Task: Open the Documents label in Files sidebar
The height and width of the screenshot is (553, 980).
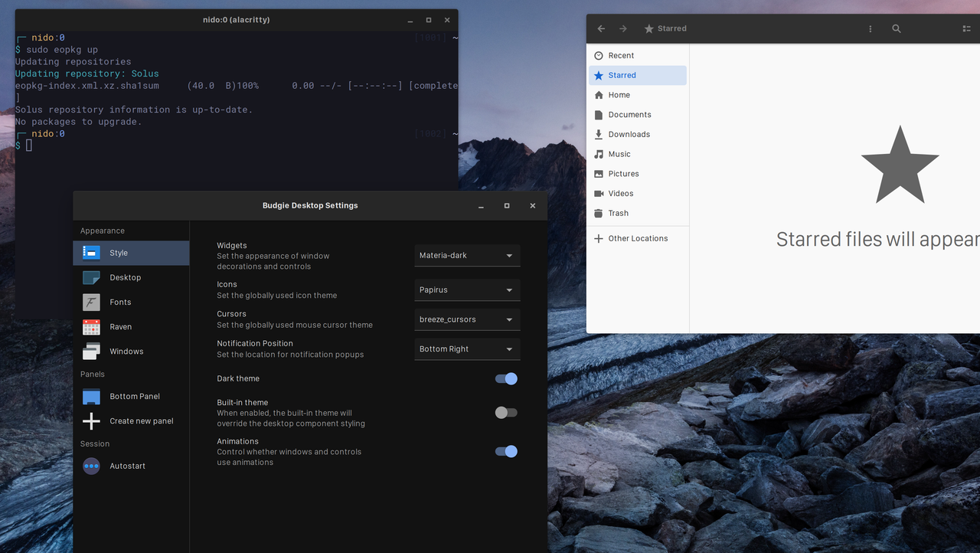Action: pyautogui.click(x=630, y=115)
